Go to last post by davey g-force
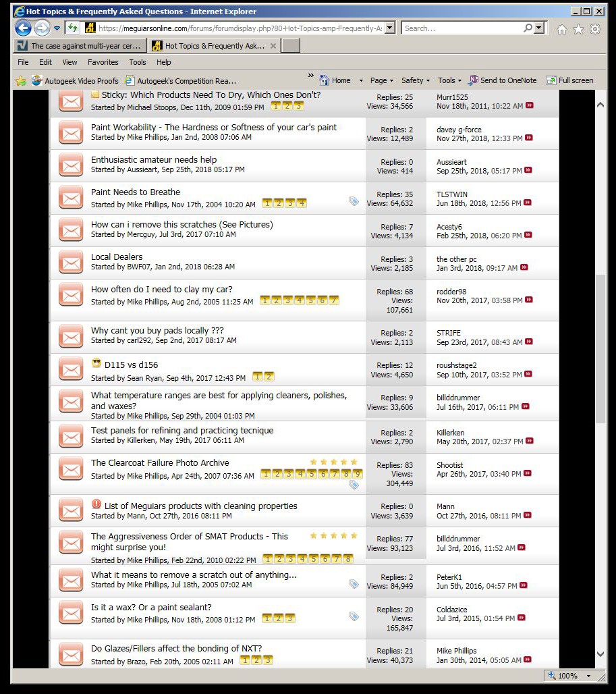This screenshot has height=694, width=616. (529, 138)
